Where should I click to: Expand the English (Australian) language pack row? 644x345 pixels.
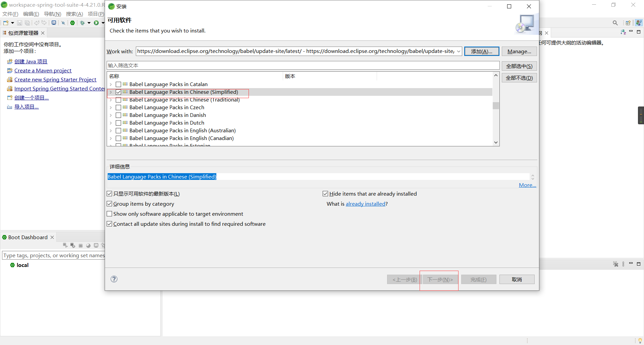click(x=111, y=131)
